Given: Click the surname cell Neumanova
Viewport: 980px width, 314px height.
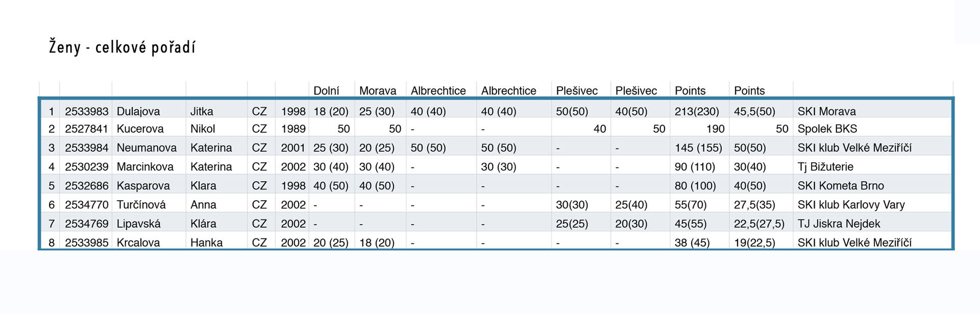Looking at the screenshot, I should (x=146, y=148).
